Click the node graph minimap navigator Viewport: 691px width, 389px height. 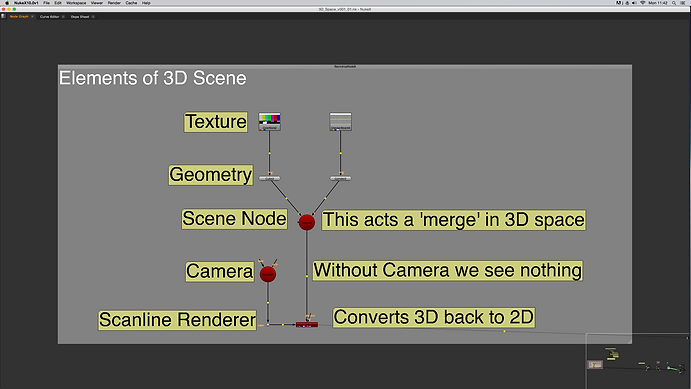pyautogui.click(x=638, y=361)
